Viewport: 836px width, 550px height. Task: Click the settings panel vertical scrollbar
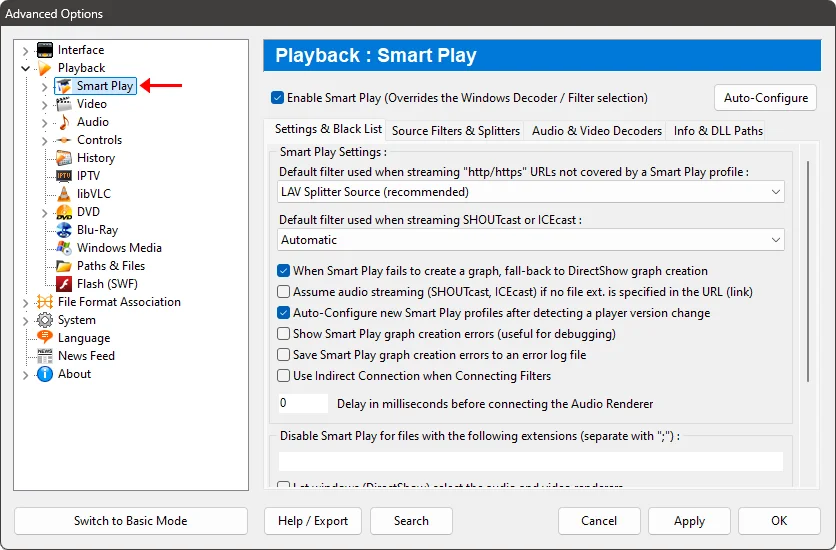pos(808,272)
